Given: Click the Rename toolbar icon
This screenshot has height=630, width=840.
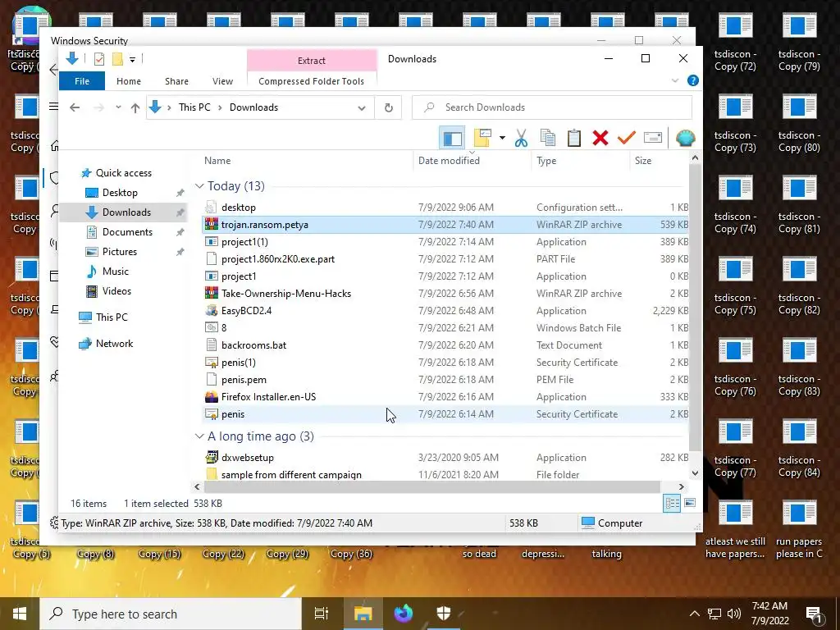Looking at the screenshot, I should tap(652, 138).
